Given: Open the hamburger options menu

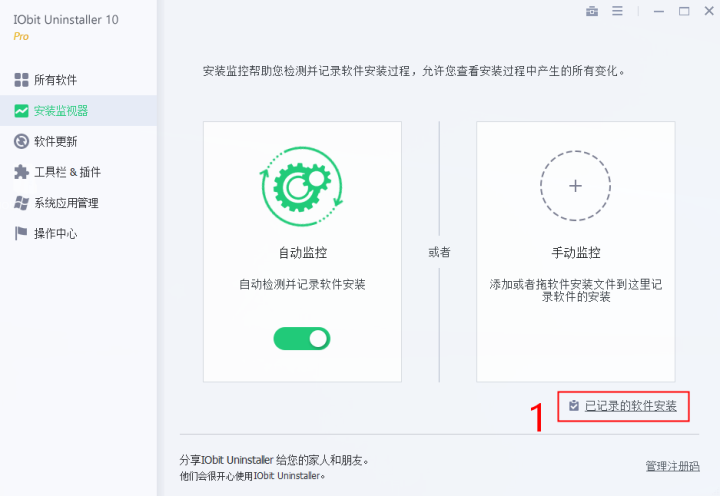Looking at the screenshot, I should pos(617,11).
